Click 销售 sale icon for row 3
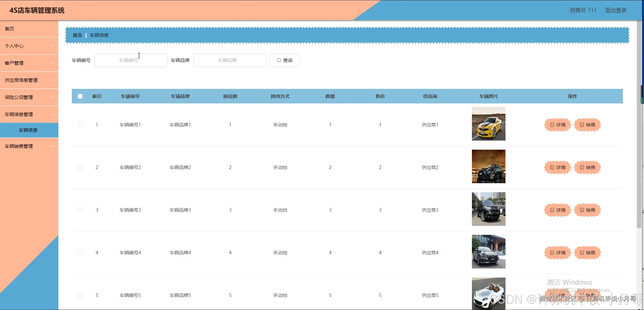Viewport: 644px width, 310px height. [x=582, y=210]
